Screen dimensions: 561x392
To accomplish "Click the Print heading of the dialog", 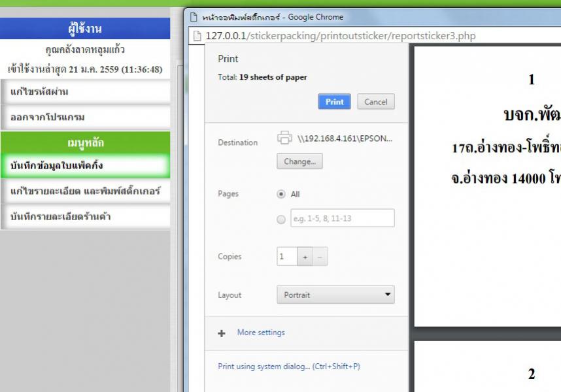I will (228, 59).
